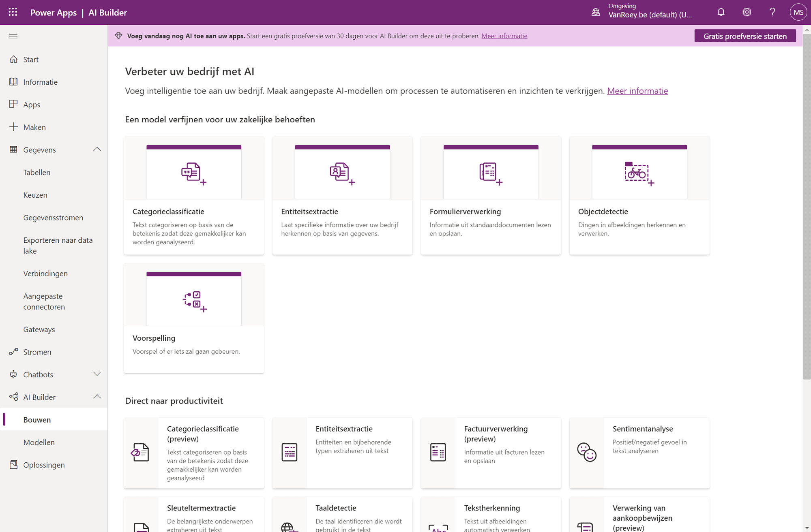The image size is (811, 532).
Task: Click the scrollbar down arrow
Action: coord(807,528)
